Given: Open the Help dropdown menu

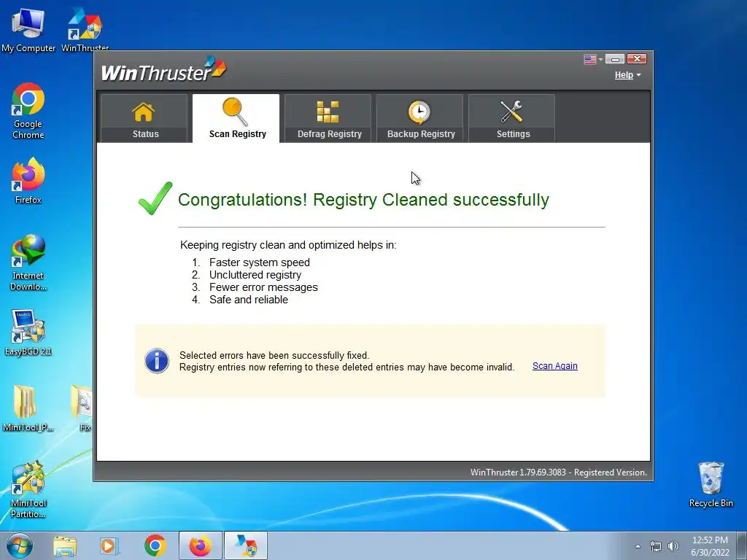Looking at the screenshot, I should [x=627, y=75].
